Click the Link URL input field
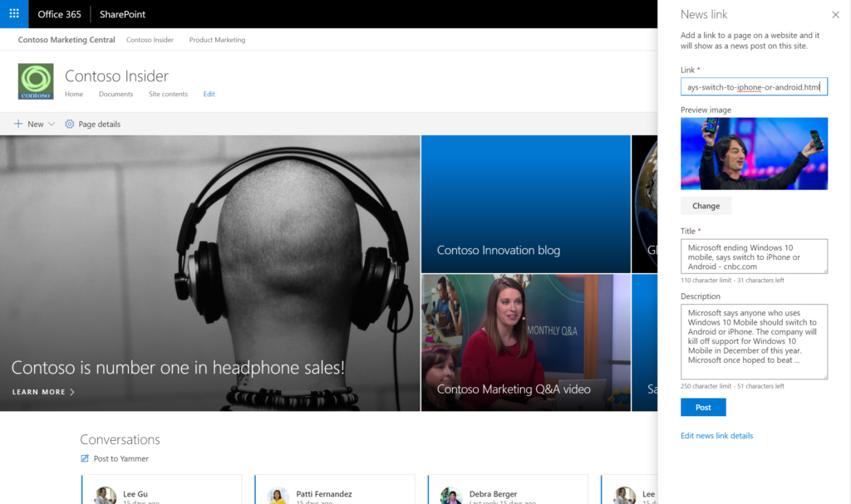 coord(754,87)
